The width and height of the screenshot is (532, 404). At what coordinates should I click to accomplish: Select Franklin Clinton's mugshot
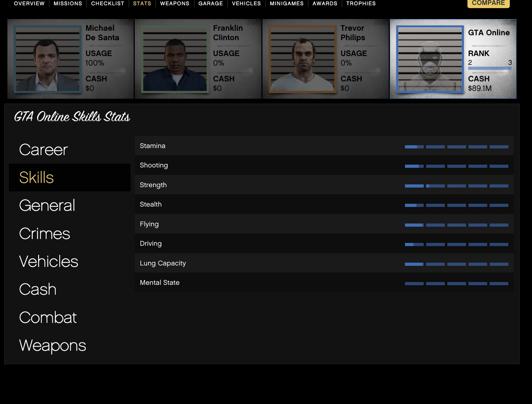(175, 59)
